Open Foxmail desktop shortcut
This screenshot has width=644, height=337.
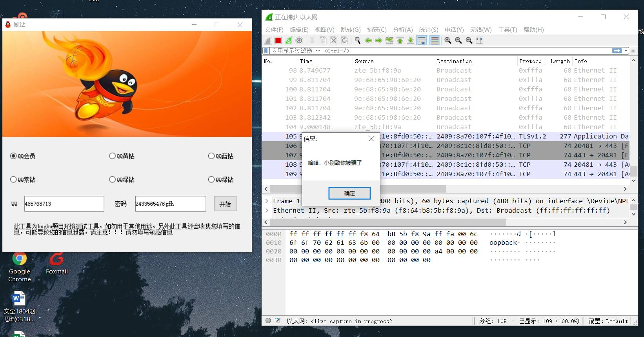(57, 264)
